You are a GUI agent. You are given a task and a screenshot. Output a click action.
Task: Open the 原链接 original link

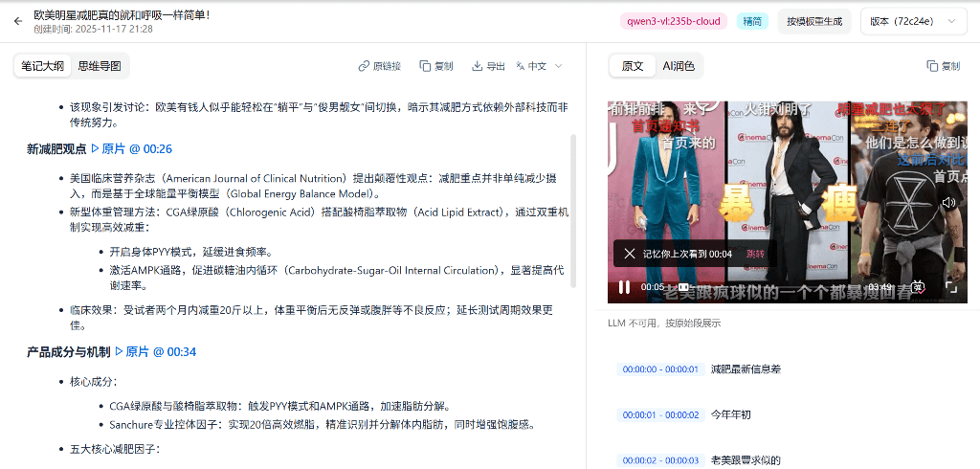[x=379, y=66]
